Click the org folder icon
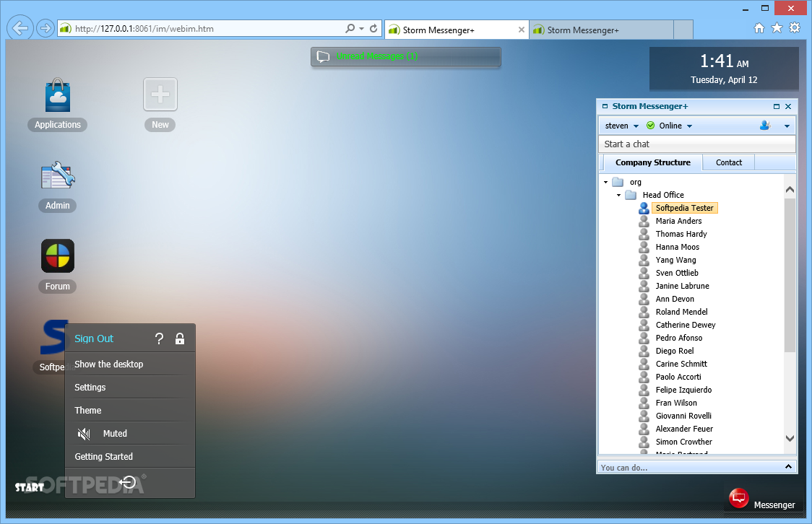The image size is (812, 524). [618, 182]
